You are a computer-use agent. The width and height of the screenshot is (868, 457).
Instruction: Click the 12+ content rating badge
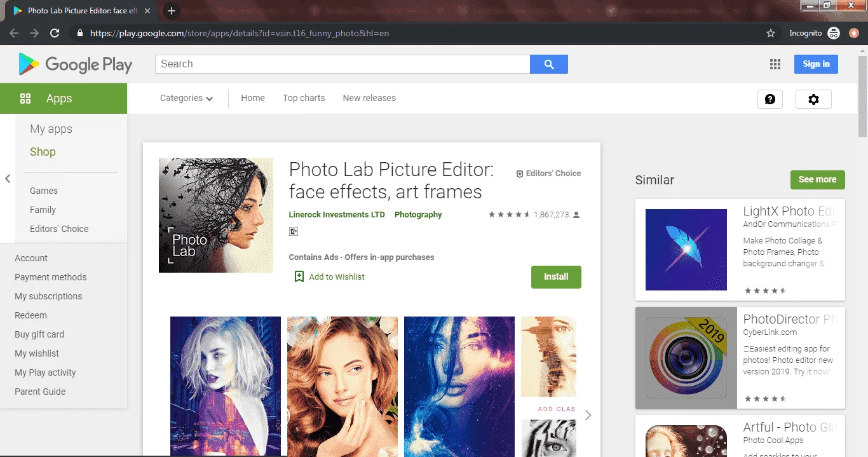294,231
